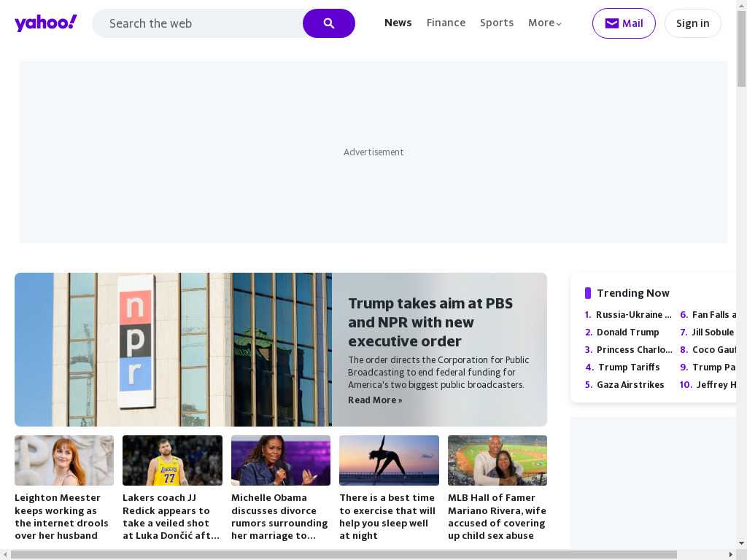
Task: Click the Trending Now heading
Action: [633, 293]
